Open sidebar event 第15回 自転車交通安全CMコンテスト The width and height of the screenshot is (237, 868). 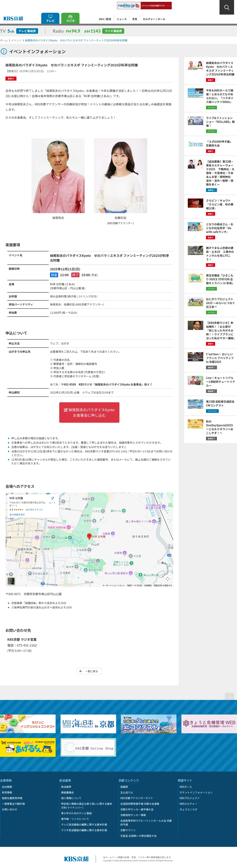pos(210,406)
